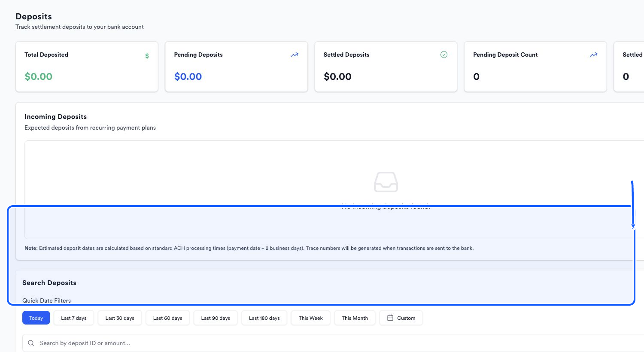The width and height of the screenshot is (644, 352).
Task: Click the Pending Deposits $0.00 amount
Action: [x=188, y=76]
